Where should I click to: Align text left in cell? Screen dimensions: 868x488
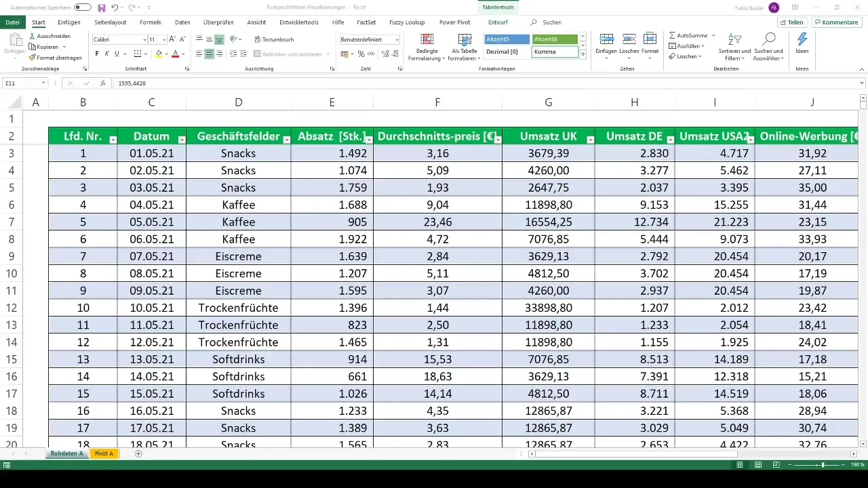(199, 54)
